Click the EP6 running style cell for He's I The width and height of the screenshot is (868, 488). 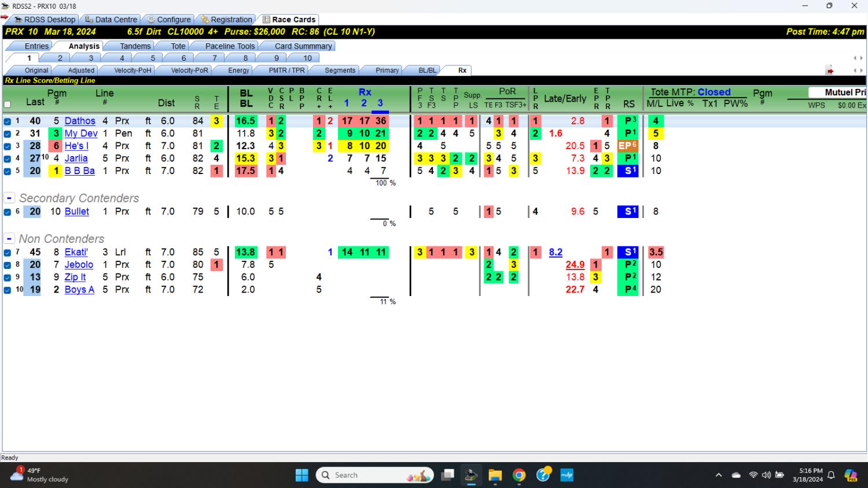(628, 146)
